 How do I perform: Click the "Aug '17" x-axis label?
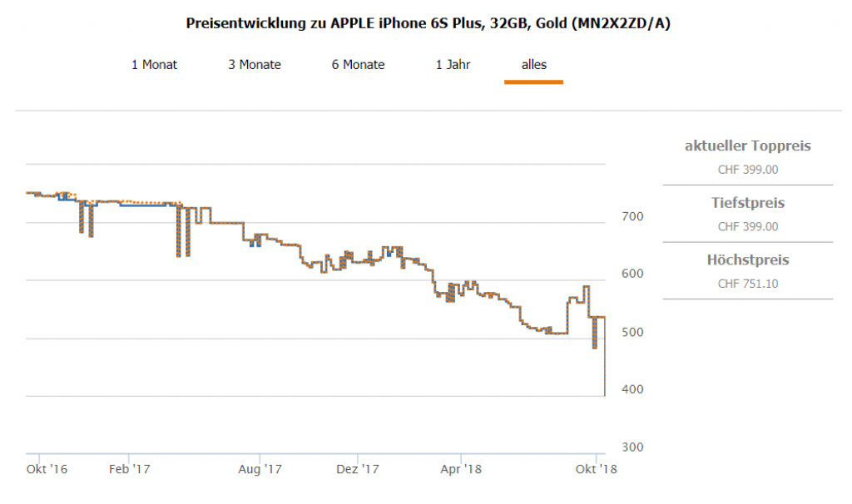(x=260, y=469)
